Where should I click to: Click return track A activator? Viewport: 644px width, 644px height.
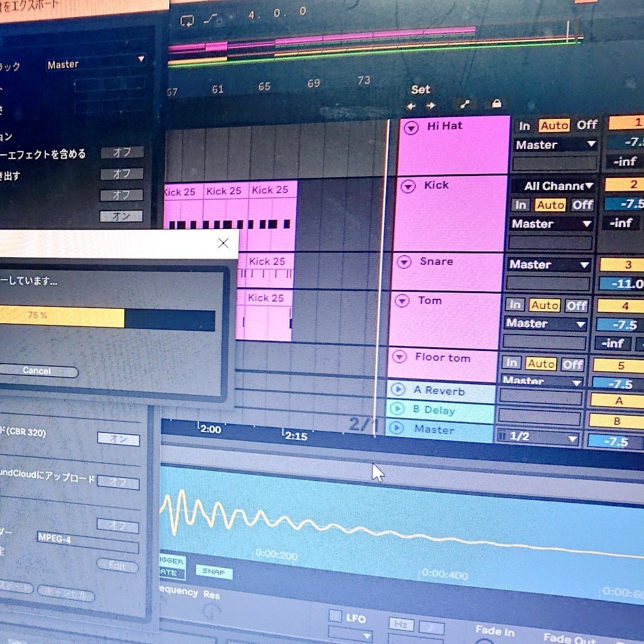[x=617, y=401]
